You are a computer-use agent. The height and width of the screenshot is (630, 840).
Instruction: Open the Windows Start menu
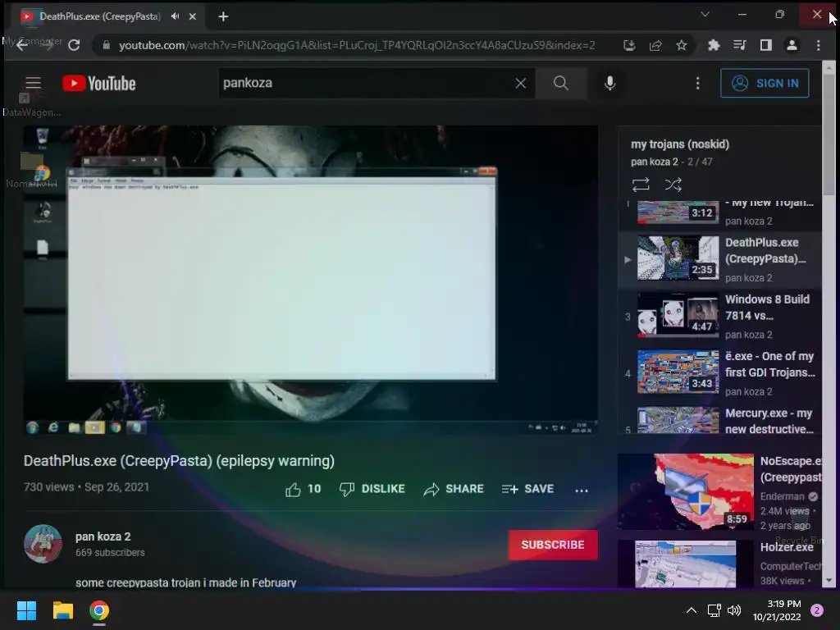point(27,610)
